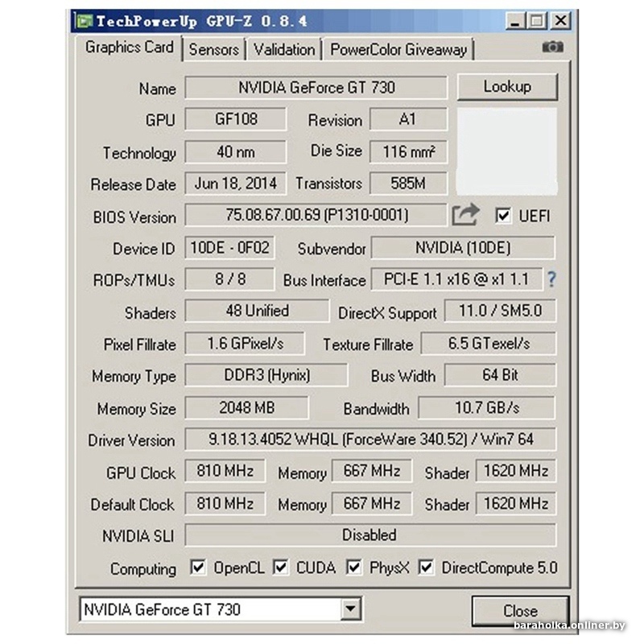Select the Graphics Card tab

[129, 47]
